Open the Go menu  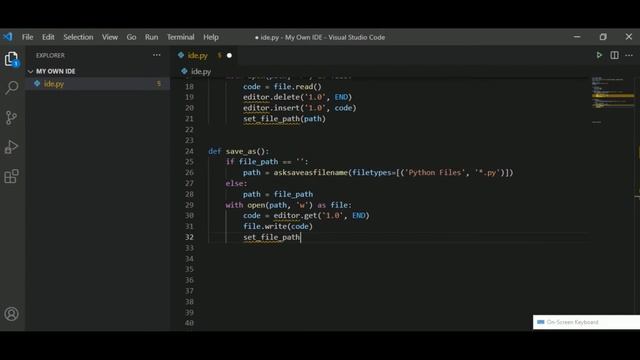(131, 37)
